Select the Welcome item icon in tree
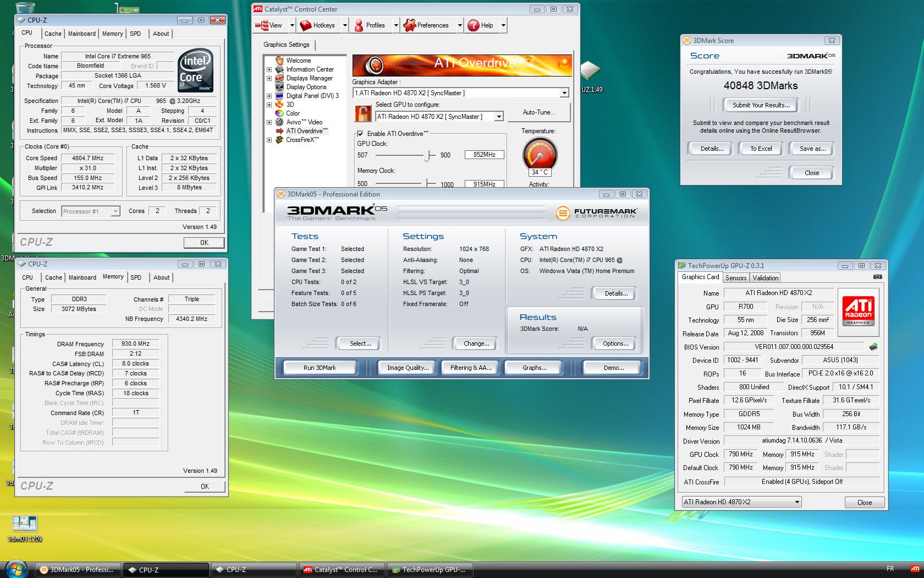This screenshot has height=578, width=924. tap(279, 61)
